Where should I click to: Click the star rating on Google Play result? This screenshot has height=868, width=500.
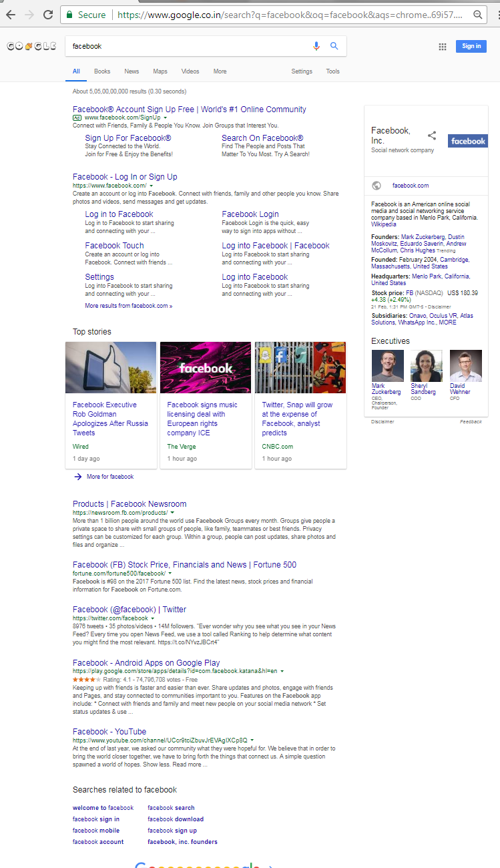86,680
